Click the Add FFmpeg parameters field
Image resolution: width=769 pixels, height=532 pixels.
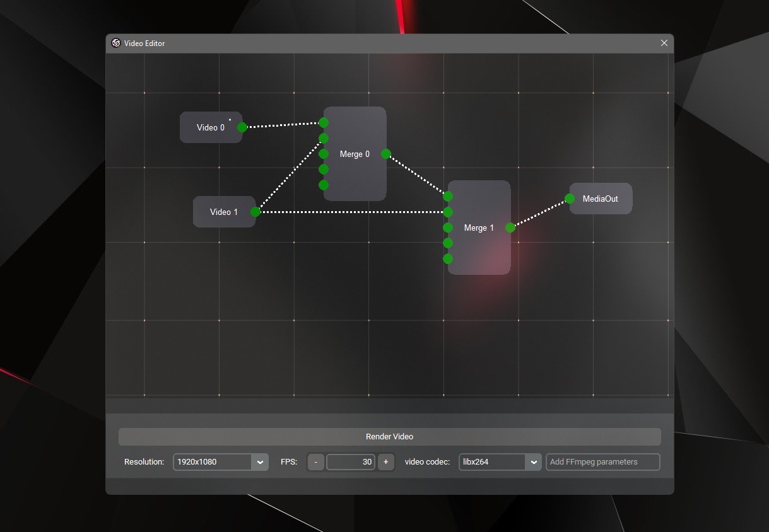tap(603, 462)
